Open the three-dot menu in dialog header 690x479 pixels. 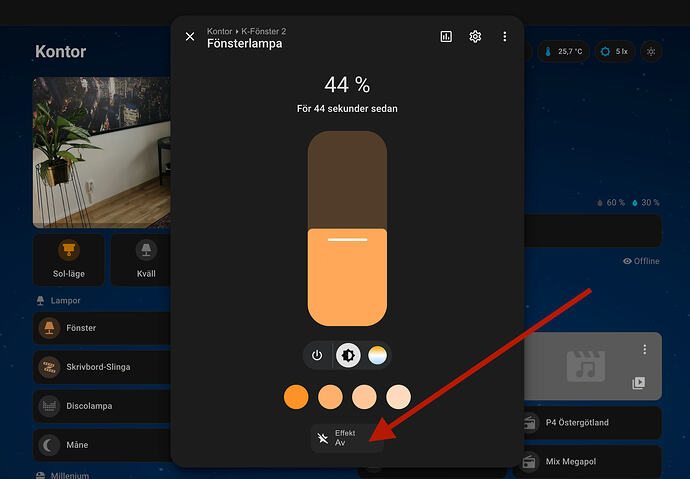tap(504, 37)
